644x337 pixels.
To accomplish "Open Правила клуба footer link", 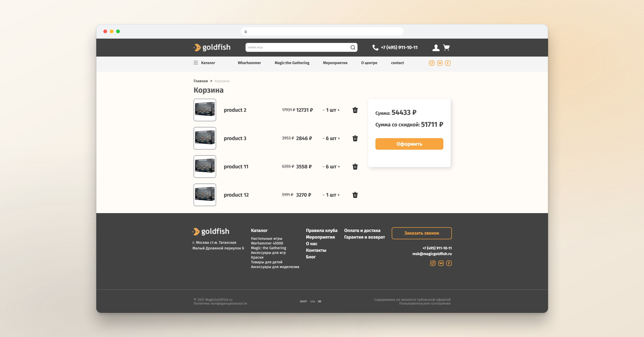I will [321, 230].
